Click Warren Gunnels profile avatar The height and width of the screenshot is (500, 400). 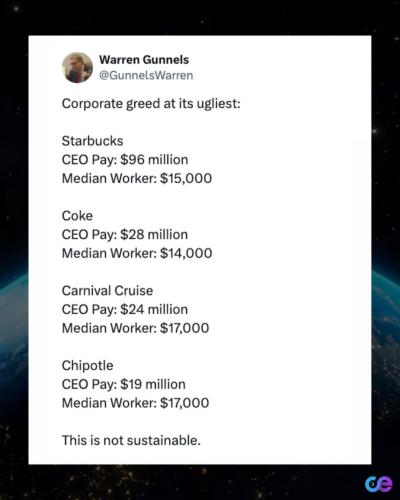click(x=77, y=67)
